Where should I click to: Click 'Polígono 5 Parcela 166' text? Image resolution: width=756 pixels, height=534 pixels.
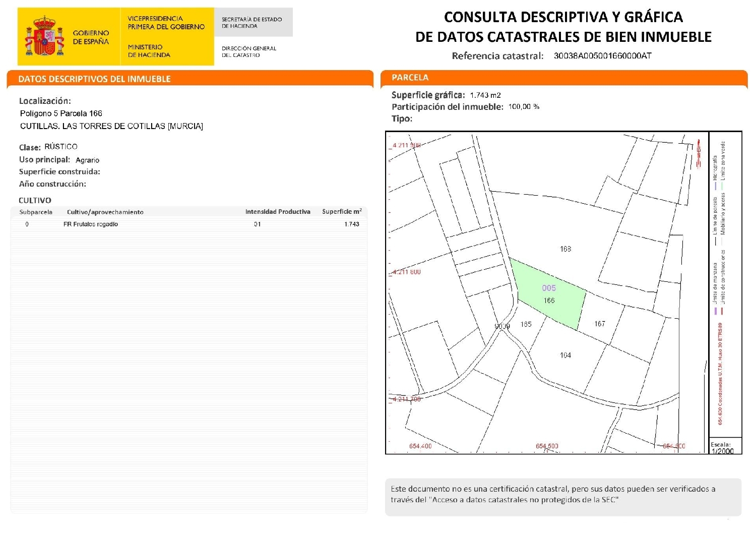coord(61,113)
